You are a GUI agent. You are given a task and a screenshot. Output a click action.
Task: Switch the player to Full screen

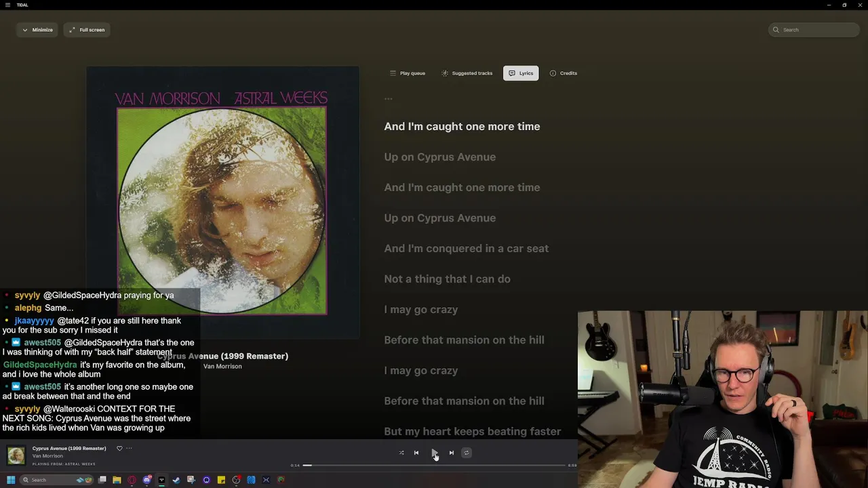(x=87, y=30)
